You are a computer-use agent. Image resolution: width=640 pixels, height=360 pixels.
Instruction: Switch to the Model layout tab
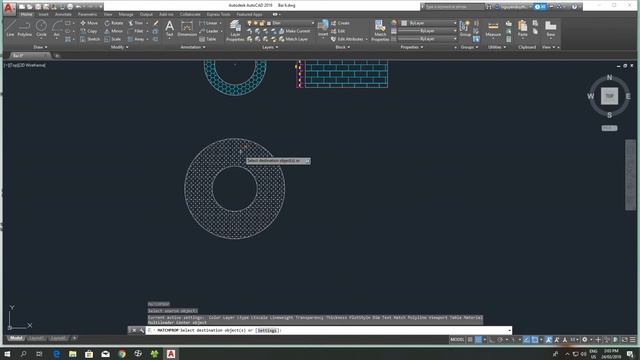16,338
